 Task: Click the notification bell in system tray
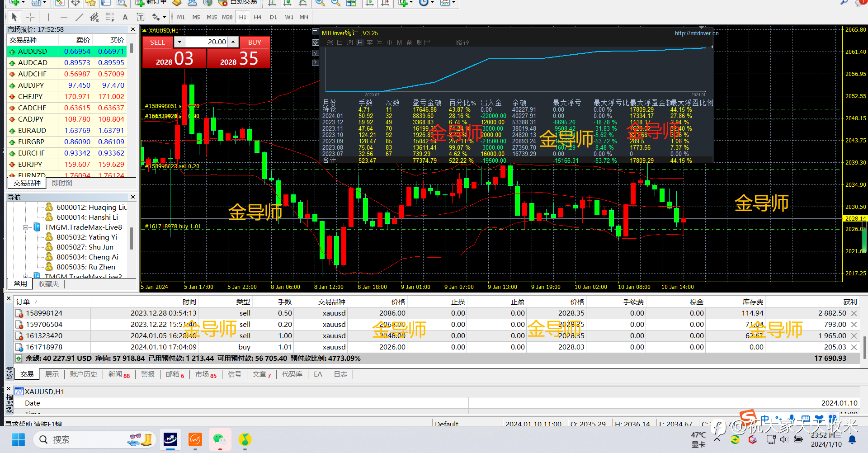point(852,439)
